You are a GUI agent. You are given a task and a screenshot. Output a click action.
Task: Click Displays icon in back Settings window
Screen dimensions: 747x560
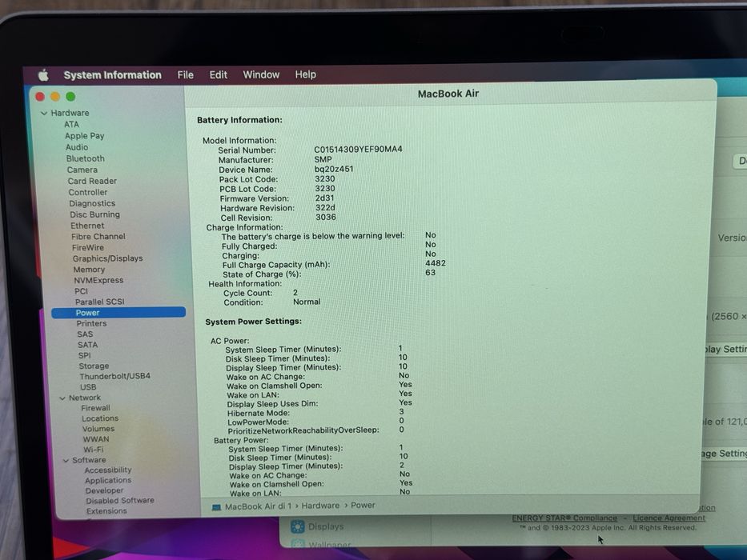(298, 526)
